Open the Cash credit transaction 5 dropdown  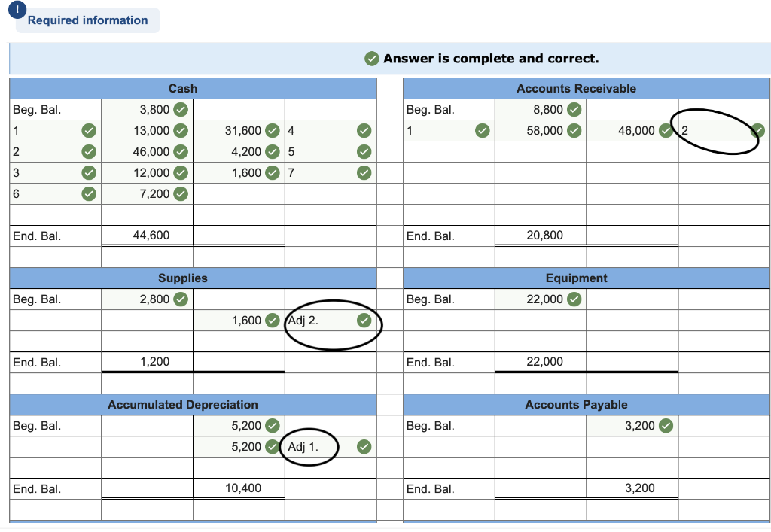pos(331,152)
